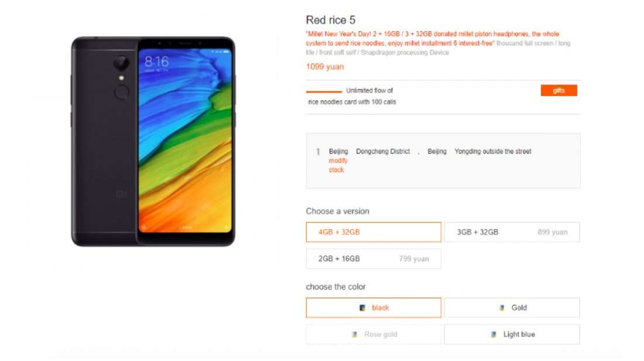Click the modify address link
This screenshot has width=644, height=361.
pyautogui.click(x=338, y=161)
